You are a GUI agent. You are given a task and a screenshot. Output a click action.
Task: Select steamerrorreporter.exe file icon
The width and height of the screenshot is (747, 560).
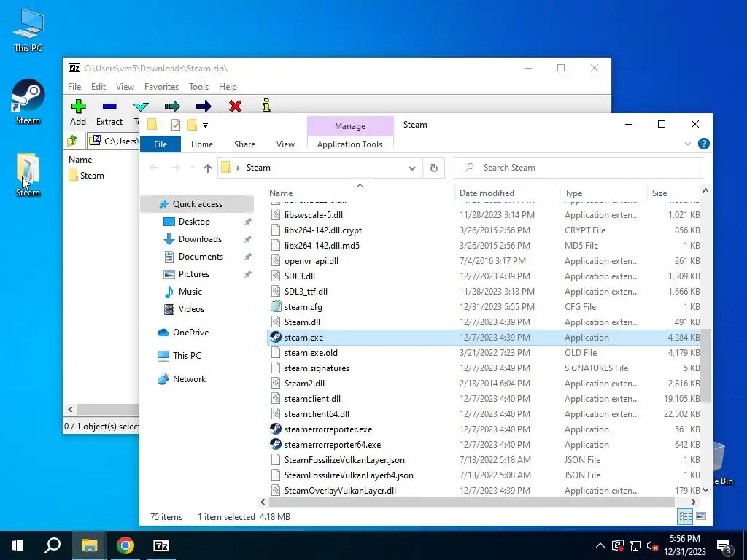click(x=275, y=429)
